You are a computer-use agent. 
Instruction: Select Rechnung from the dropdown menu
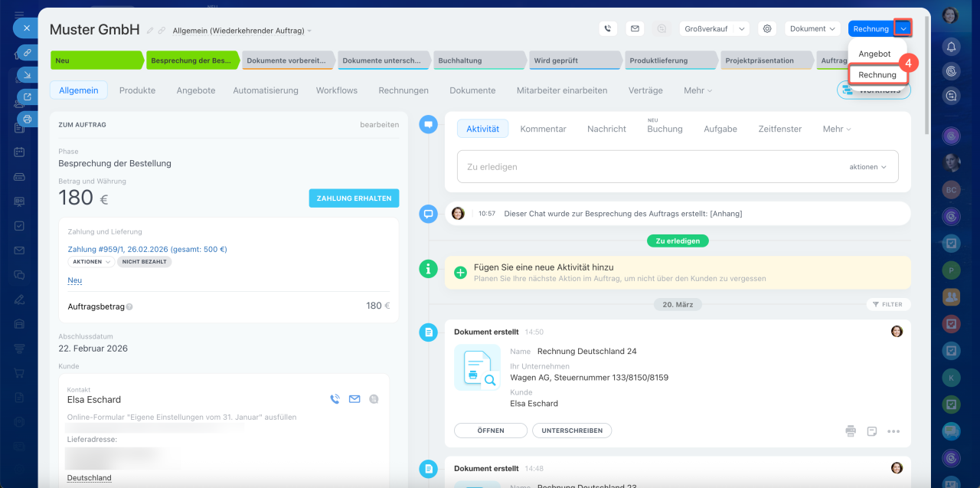click(x=877, y=75)
